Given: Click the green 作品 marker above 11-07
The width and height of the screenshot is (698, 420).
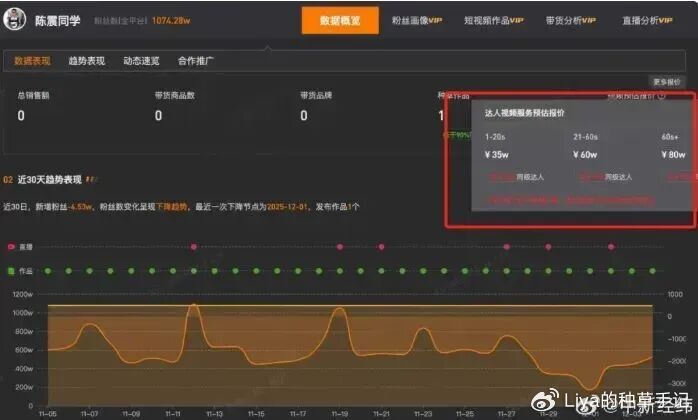Looking at the screenshot, I should coord(89,271).
